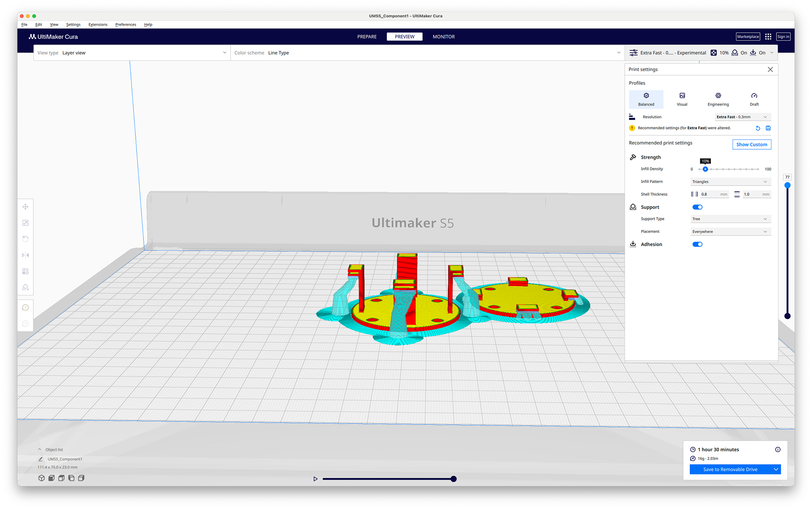Click the infill icon next to 10%
Screen dimensions: 812x509
point(713,53)
